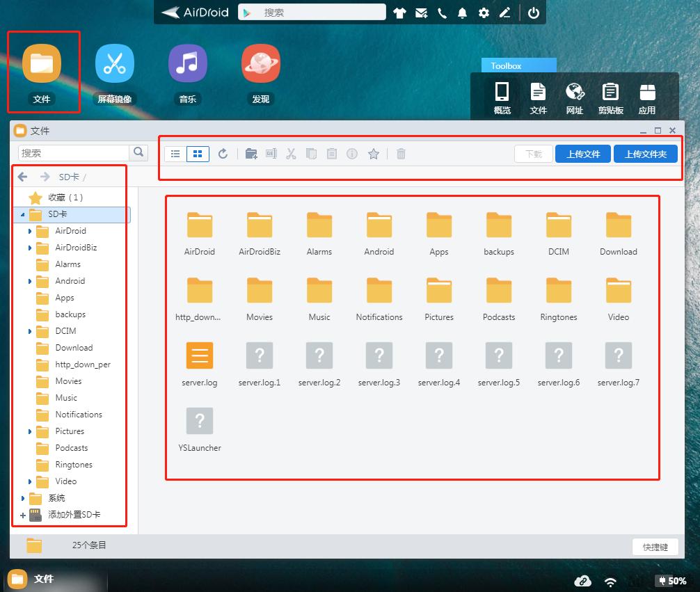Select the 收藏 favorites item in sidebar
The image size is (700, 592).
[65, 198]
